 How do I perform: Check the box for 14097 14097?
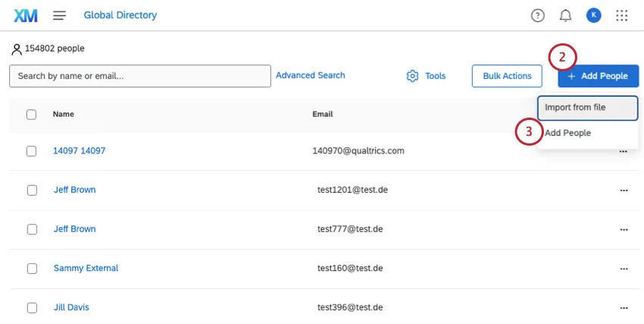(x=31, y=151)
